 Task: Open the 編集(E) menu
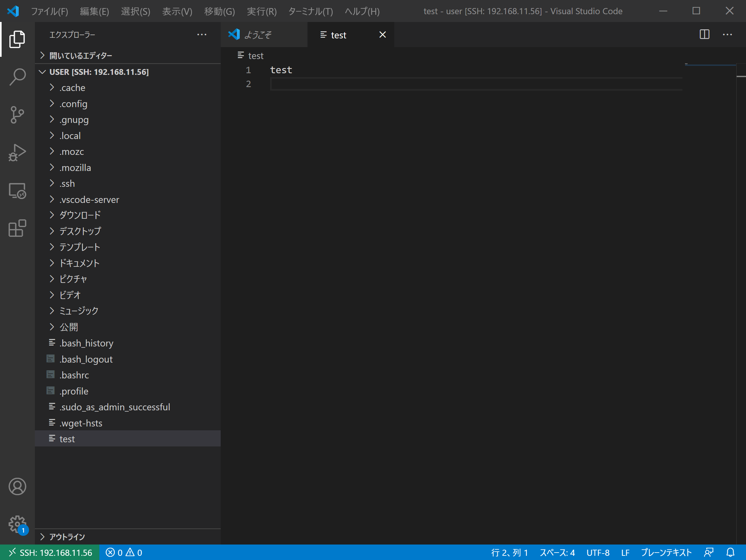pyautogui.click(x=95, y=12)
